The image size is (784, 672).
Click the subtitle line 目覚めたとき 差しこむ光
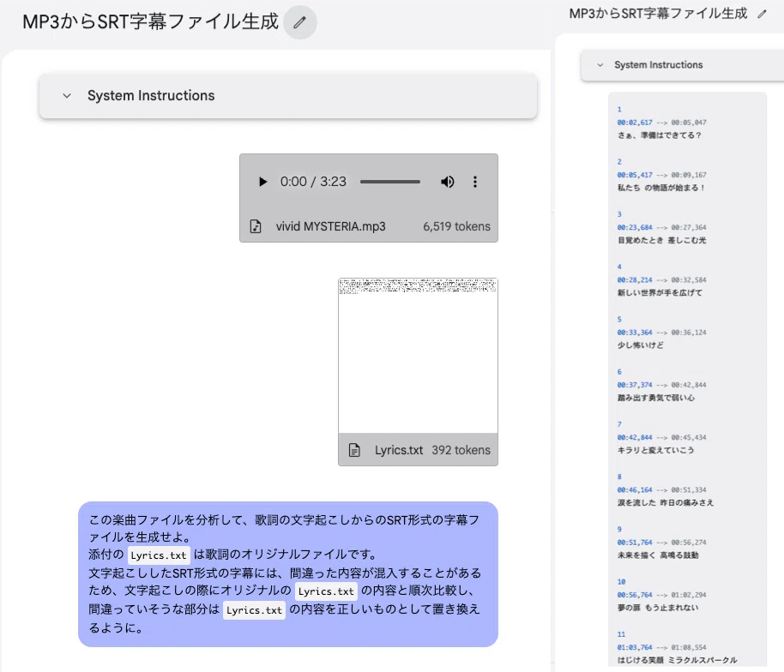[661, 240]
